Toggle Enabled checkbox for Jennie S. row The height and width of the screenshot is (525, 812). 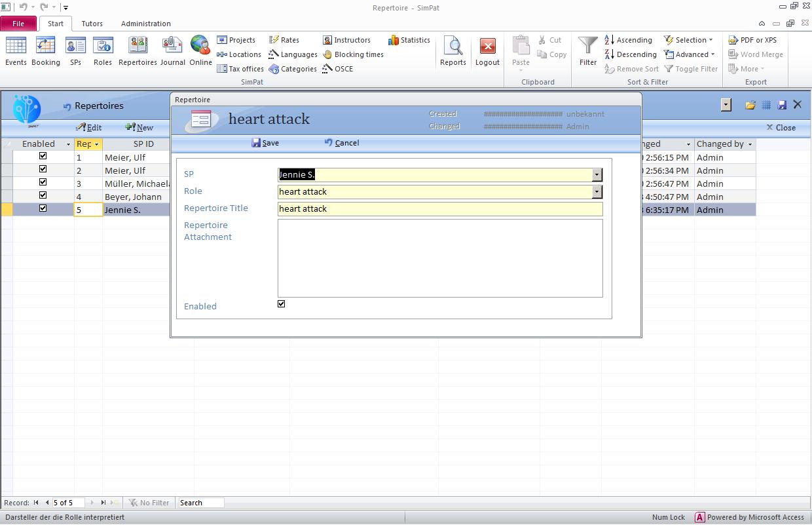point(43,209)
